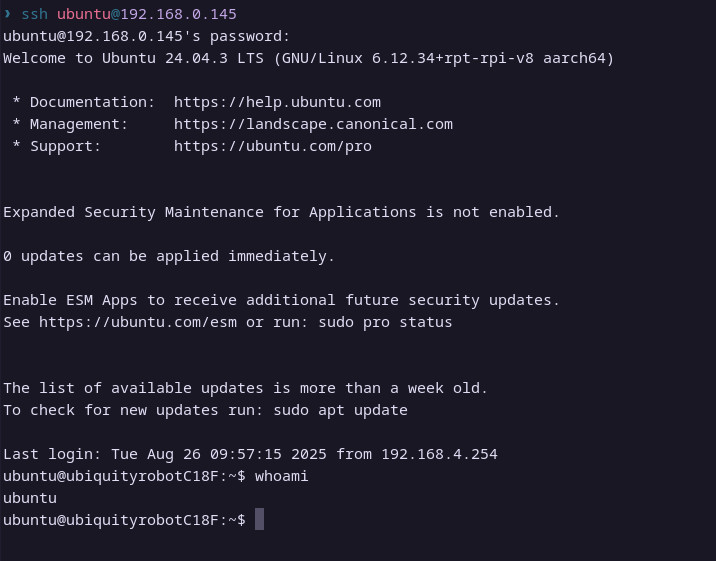Open the https://ubuntu.com/esm URL
716x561 pixels.
[x=138, y=322]
